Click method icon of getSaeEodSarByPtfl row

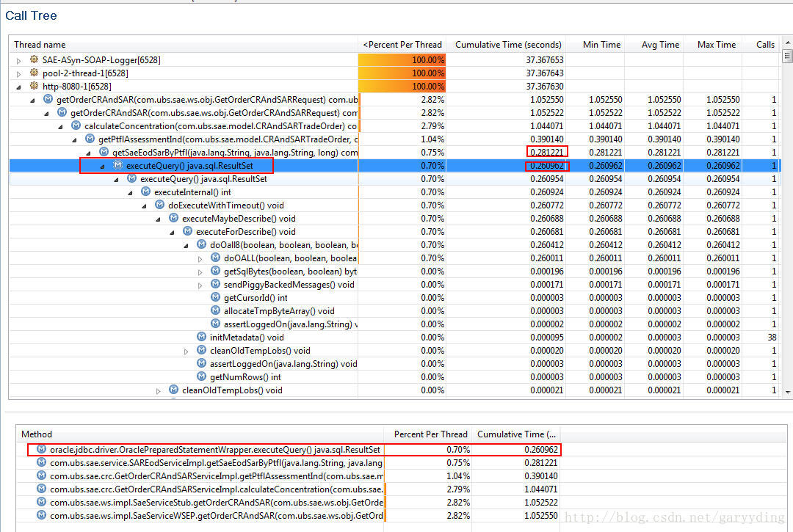104,152
